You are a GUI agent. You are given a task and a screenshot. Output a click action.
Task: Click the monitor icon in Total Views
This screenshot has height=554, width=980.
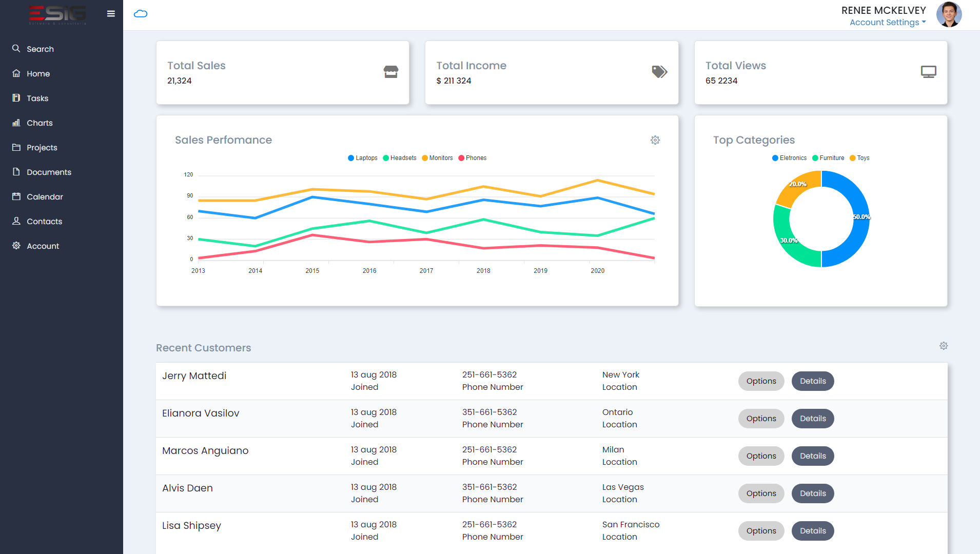point(928,72)
